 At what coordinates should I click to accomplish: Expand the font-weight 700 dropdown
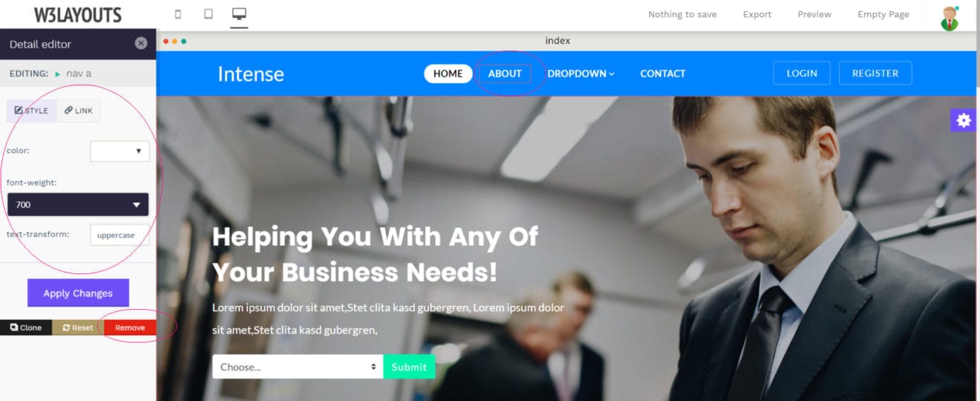(78, 204)
